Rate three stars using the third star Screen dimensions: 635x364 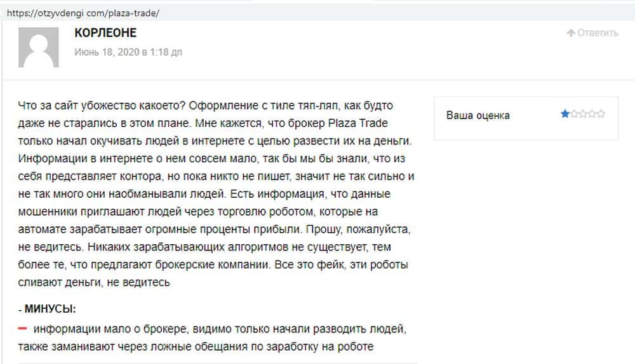(x=582, y=114)
